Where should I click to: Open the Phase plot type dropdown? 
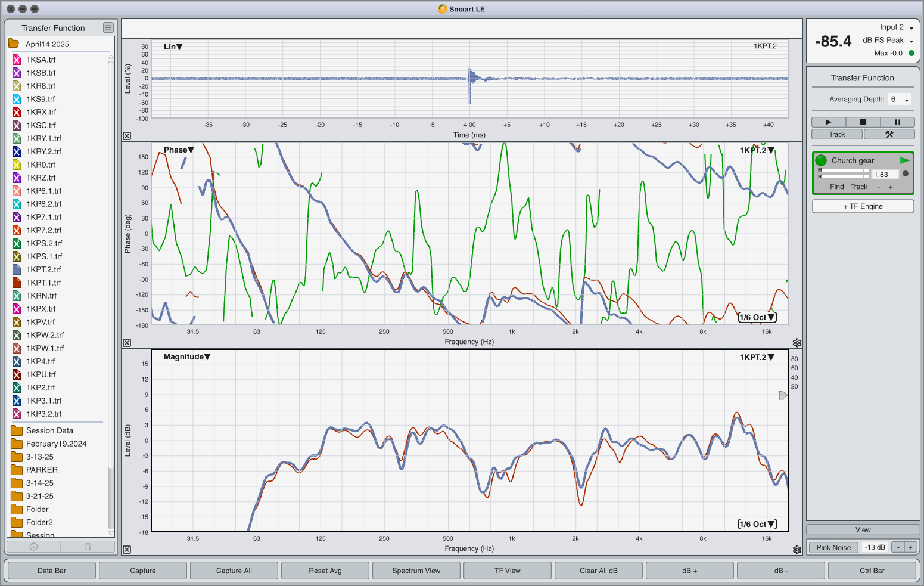(x=179, y=150)
